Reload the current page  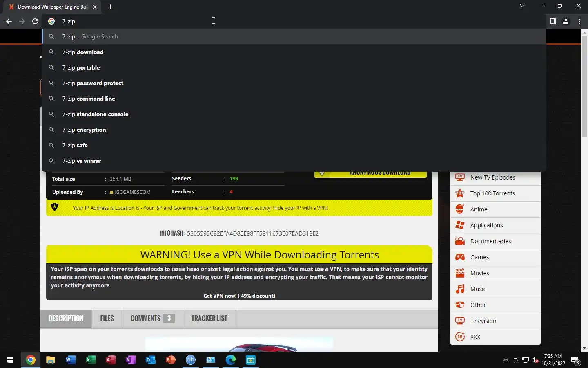coord(35,21)
